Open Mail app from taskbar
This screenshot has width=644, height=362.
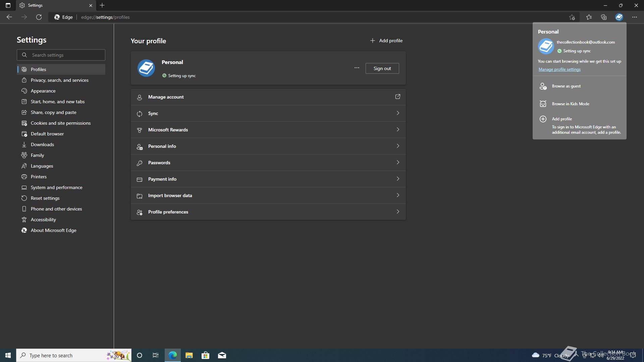[x=222, y=355]
